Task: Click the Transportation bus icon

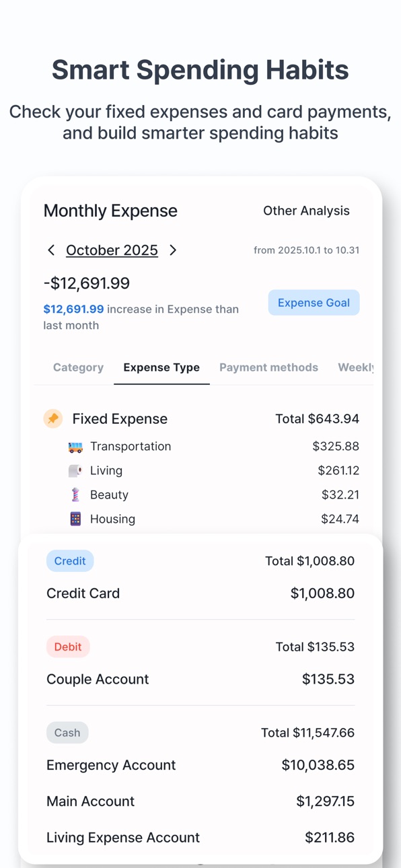Action: point(75,447)
